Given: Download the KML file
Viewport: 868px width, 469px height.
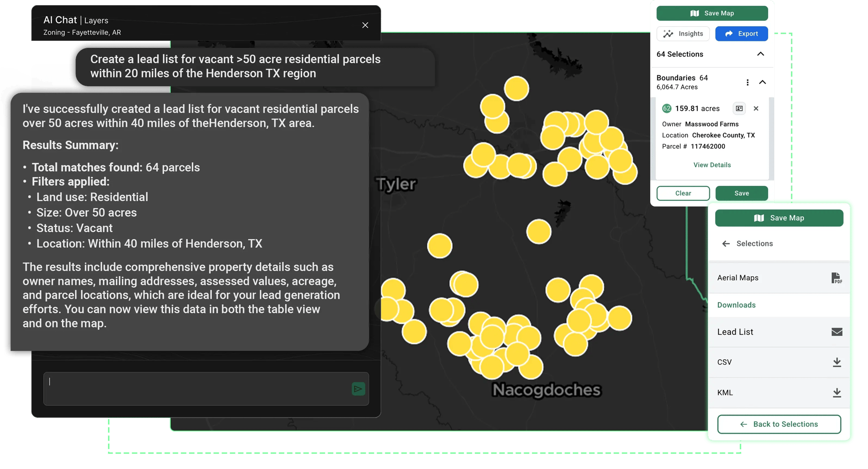Looking at the screenshot, I should 837,393.
